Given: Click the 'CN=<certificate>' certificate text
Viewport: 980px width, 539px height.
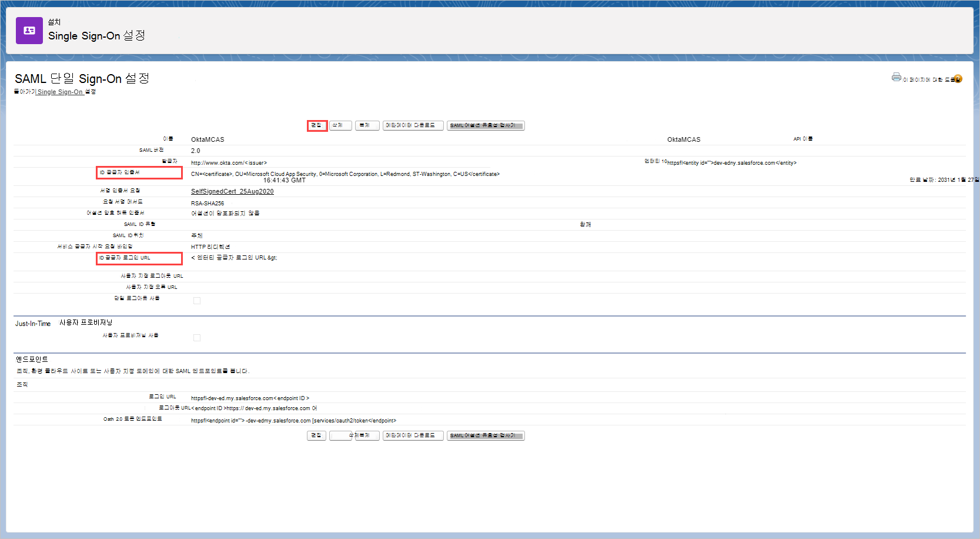Looking at the screenshot, I should (x=345, y=174).
